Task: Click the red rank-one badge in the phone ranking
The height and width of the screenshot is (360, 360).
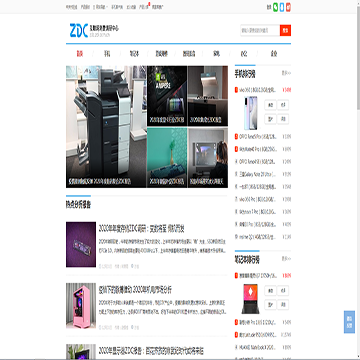Action: [236, 90]
